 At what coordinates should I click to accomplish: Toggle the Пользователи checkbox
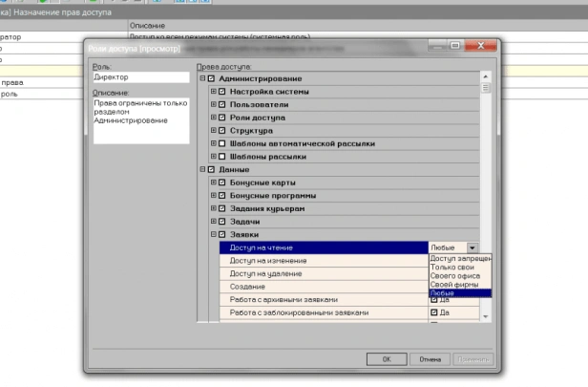pyautogui.click(x=222, y=104)
